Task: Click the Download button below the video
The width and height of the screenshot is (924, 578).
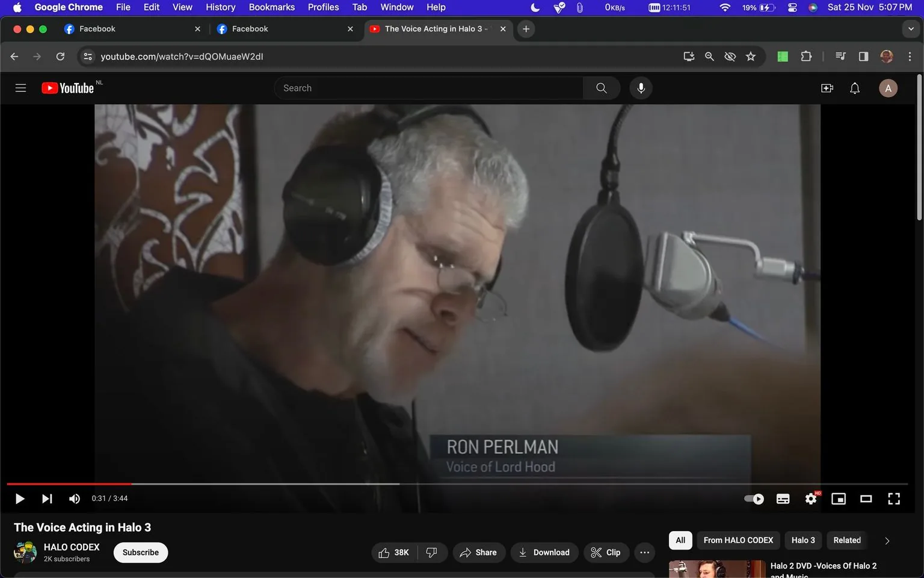Action: [544, 552]
